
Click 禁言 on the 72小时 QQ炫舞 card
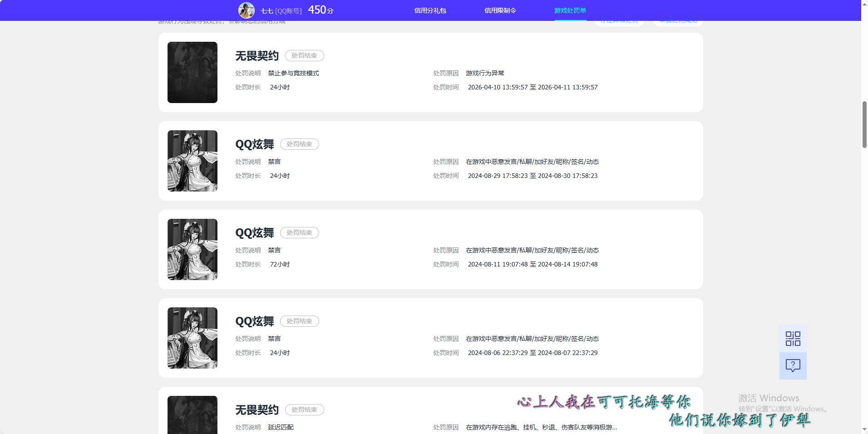coord(274,250)
